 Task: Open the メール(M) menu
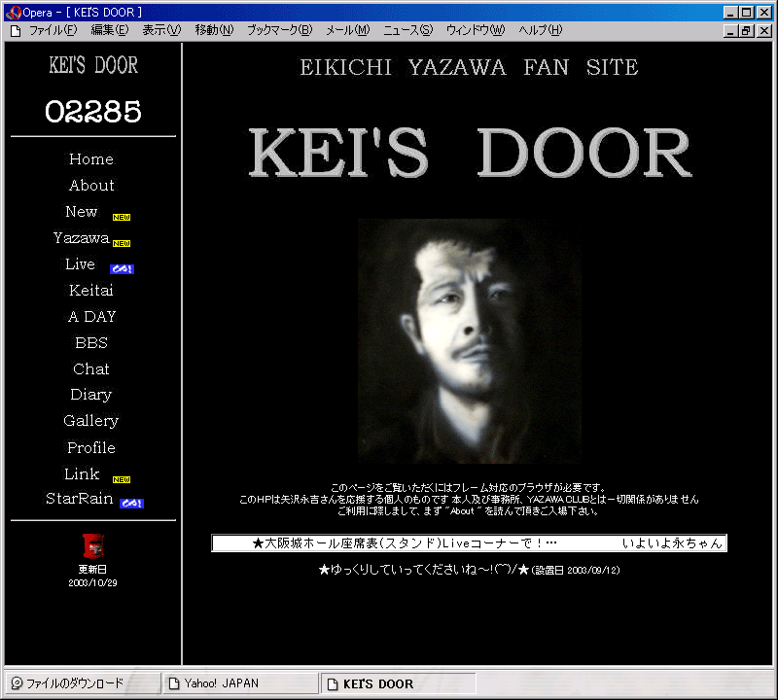(348, 31)
